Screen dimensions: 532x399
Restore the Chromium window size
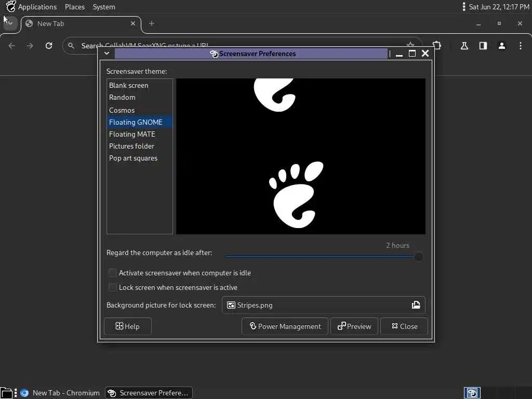pos(499,23)
